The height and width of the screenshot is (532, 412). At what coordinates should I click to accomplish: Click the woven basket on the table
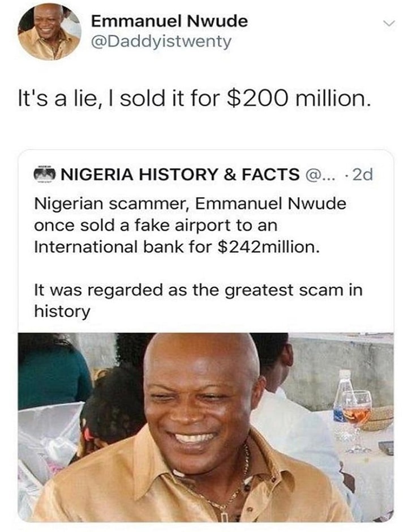(380, 419)
